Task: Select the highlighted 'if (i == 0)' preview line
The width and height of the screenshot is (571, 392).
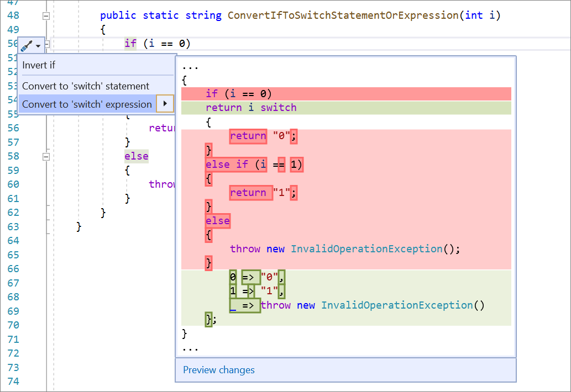Action: coord(238,93)
